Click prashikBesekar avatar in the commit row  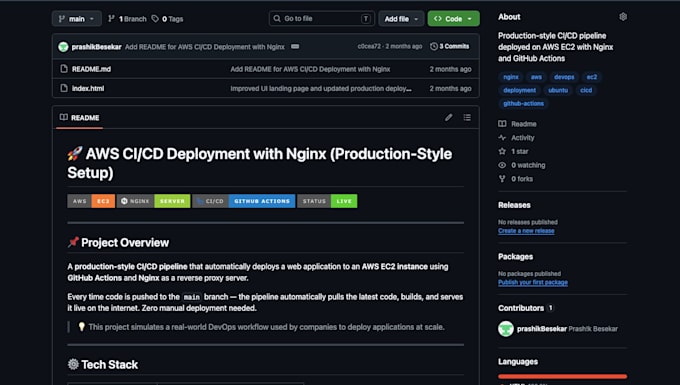[x=63, y=46]
